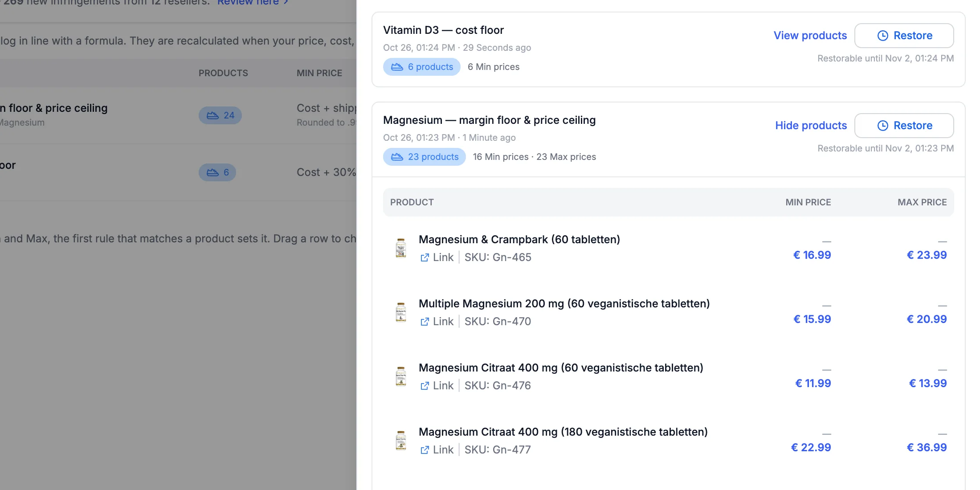Open Link for Magnesium Citraat SKU Gn-476
Viewport: 980px width, 490px height.
point(437,386)
